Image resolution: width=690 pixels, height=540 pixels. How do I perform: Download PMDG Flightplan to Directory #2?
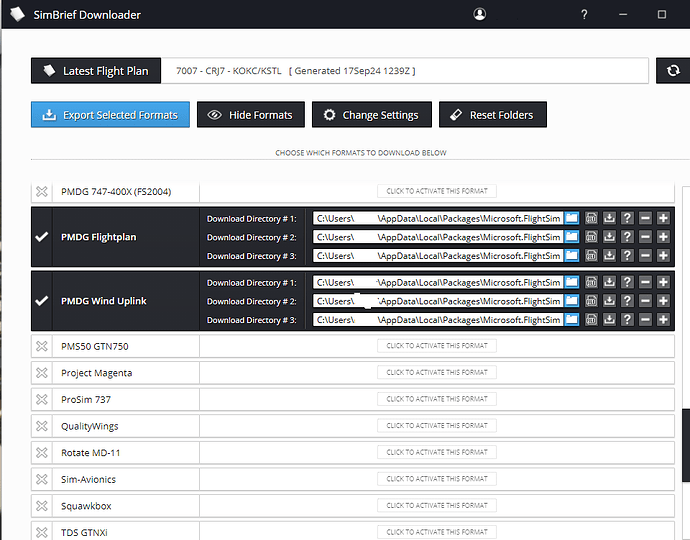point(609,237)
